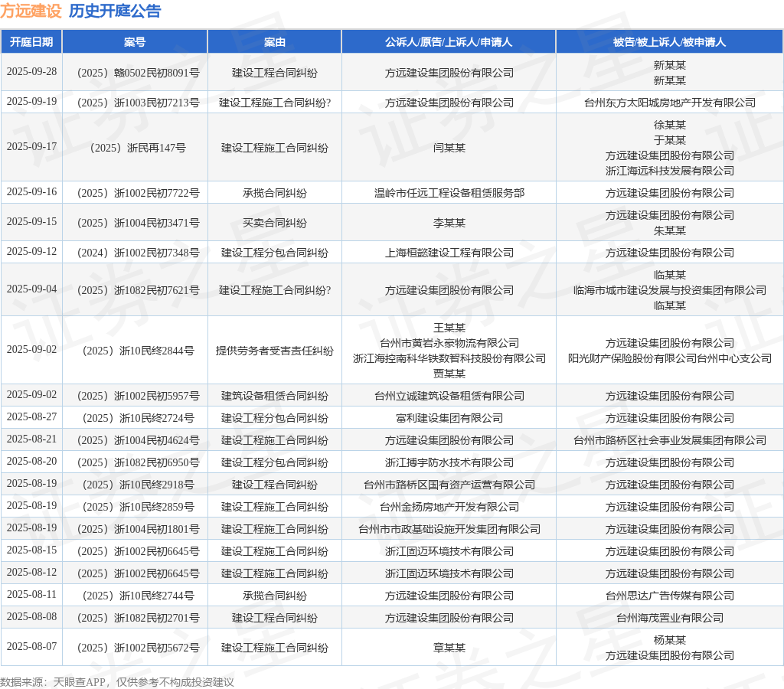This screenshot has height=689, width=784.
Task: Select the date cell 2025-08-12
Action: point(31,572)
